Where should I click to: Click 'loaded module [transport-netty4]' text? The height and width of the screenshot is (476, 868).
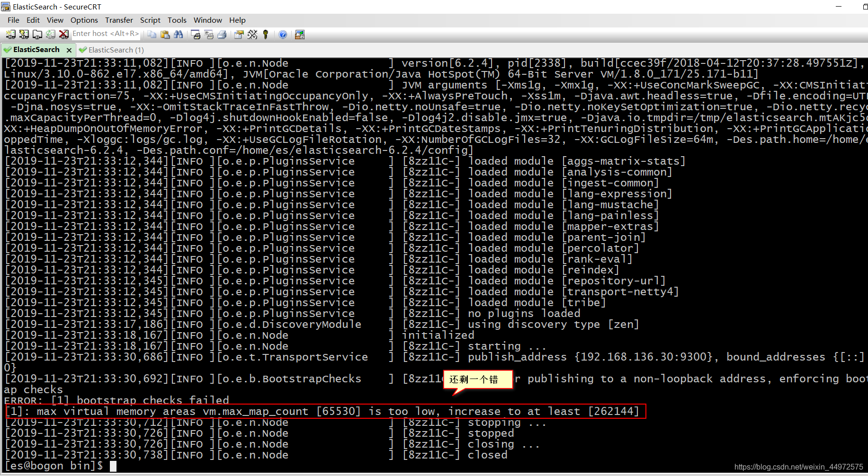tap(573, 291)
